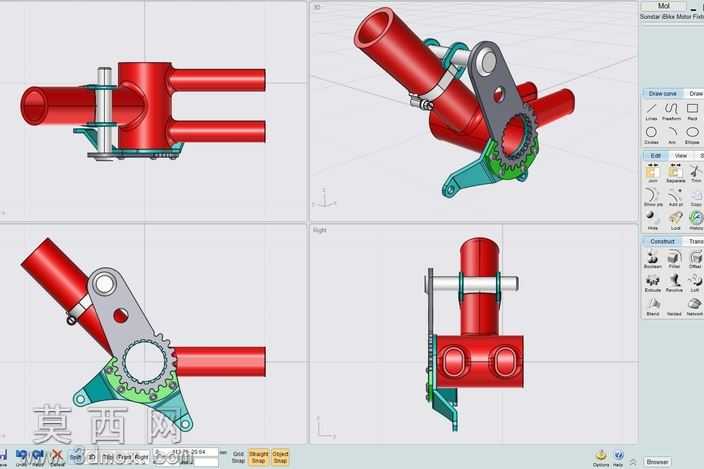Click the Separate edit tool

pos(675,173)
